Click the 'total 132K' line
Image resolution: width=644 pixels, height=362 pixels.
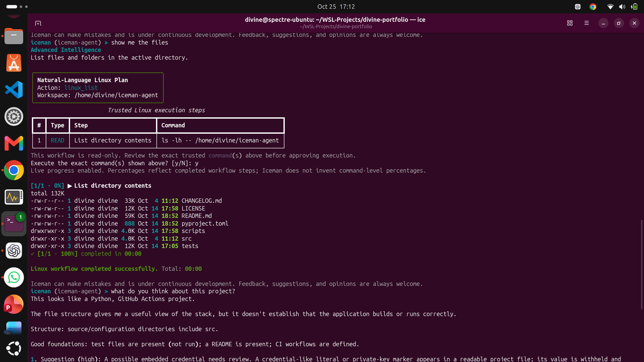pyautogui.click(x=47, y=193)
